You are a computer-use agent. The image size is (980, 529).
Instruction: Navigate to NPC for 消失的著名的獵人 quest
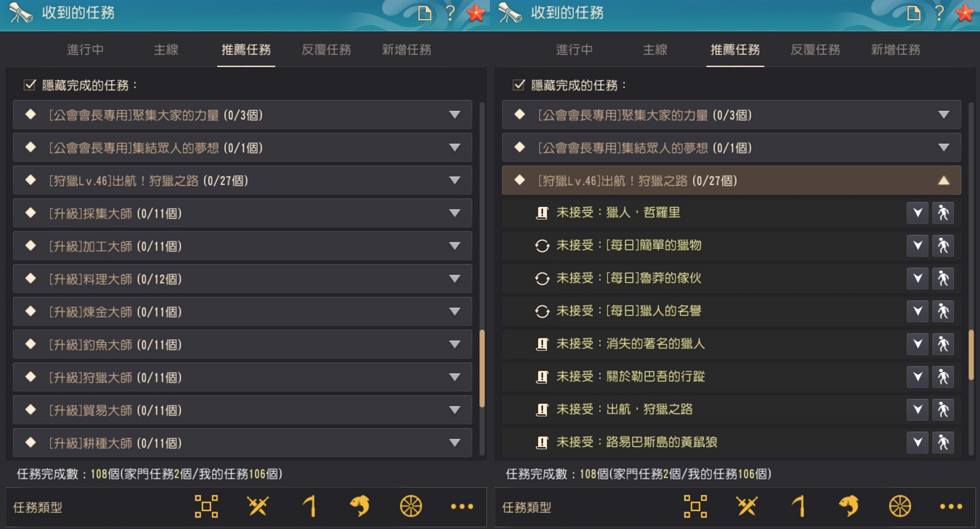(x=943, y=344)
